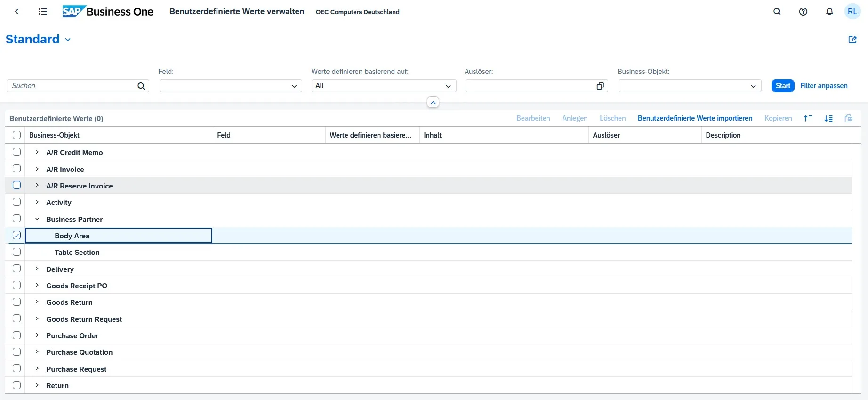Check the A/R Invoice row checkbox
The width and height of the screenshot is (868, 400).
click(17, 169)
